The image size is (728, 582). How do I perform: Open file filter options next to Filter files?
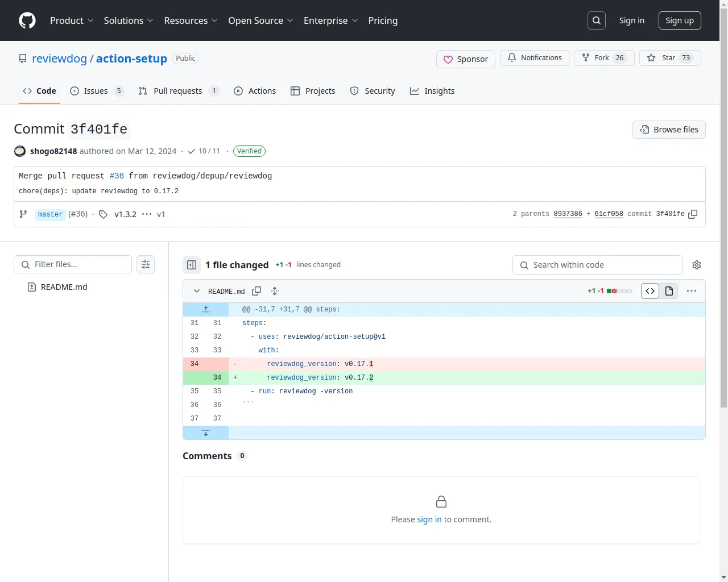pyautogui.click(x=146, y=264)
